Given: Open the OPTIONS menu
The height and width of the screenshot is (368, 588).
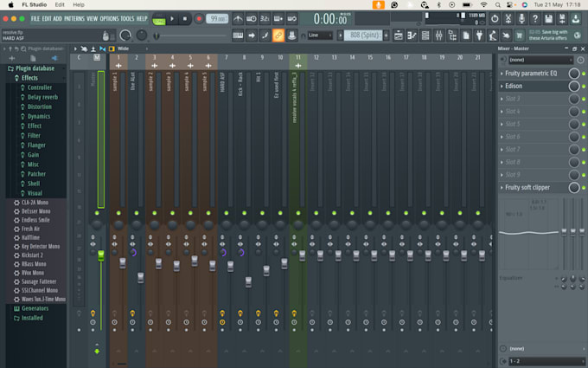Looking at the screenshot, I should click(109, 19).
